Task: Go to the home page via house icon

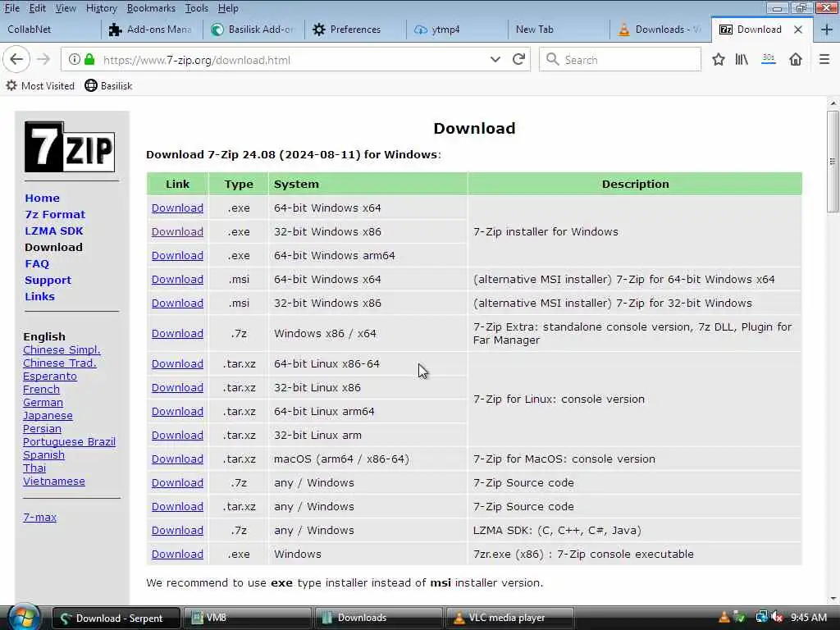Action: pos(796,59)
